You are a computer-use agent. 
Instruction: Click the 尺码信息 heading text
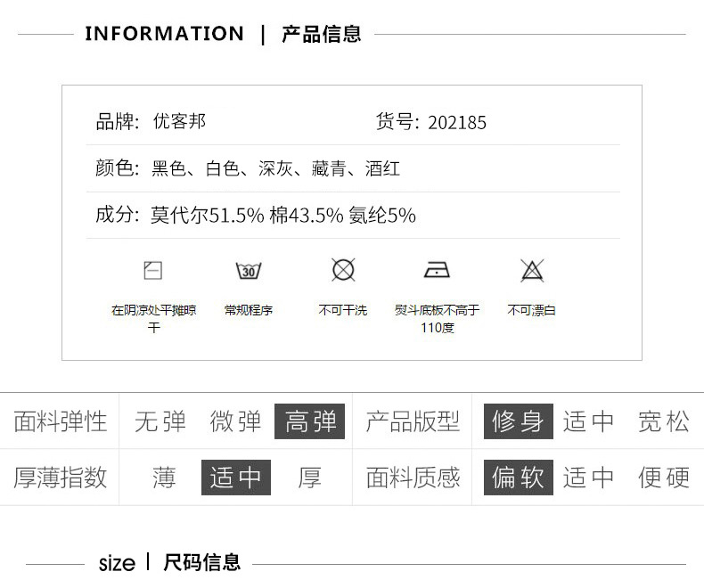pyautogui.click(x=201, y=562)
